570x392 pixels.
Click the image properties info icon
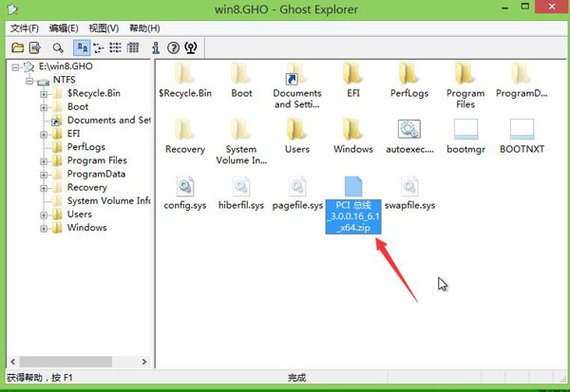(156, 47)
